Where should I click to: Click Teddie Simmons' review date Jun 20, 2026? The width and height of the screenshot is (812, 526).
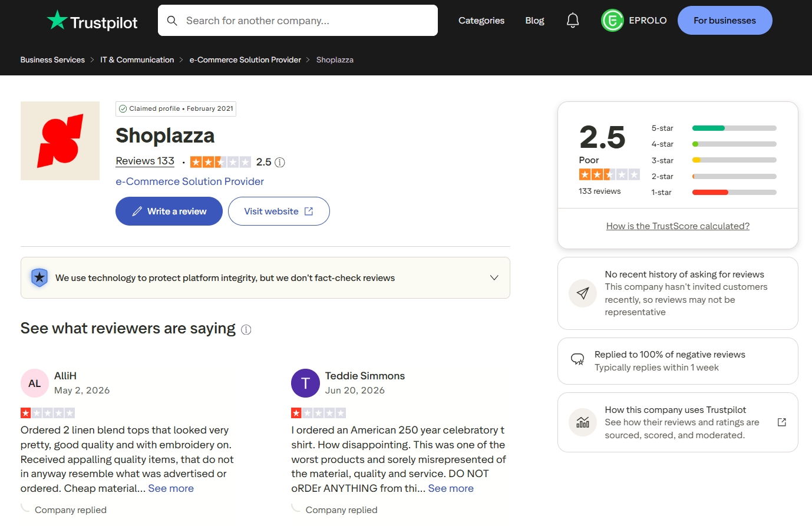pos(355,391)
